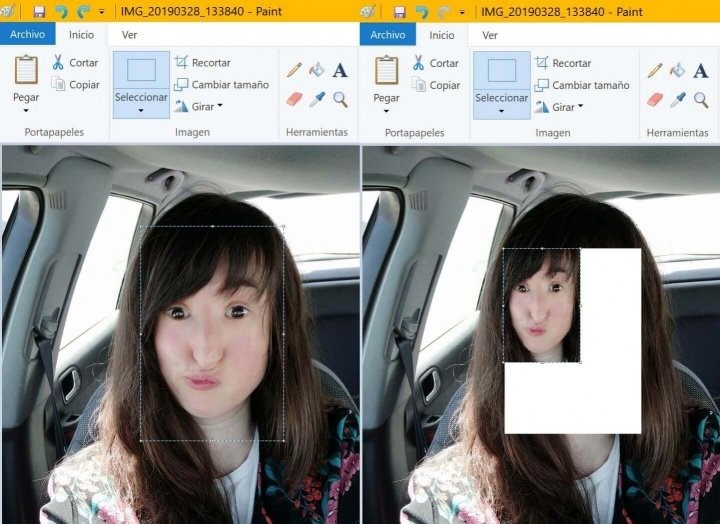Select the Color picker tool in right window
This screenshot has width=720, height=524.
point(677,99)
